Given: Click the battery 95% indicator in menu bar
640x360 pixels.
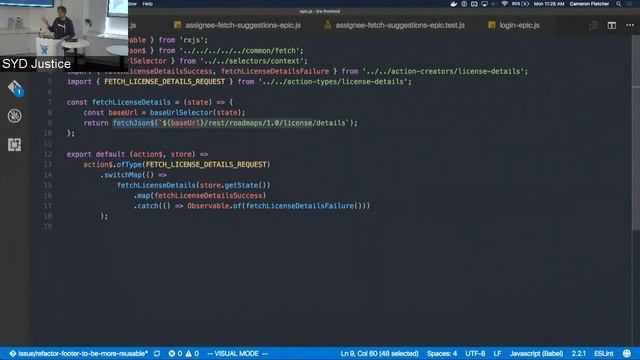Looking at the screenshot, I should pyautogui.click(x=521, y=4).
